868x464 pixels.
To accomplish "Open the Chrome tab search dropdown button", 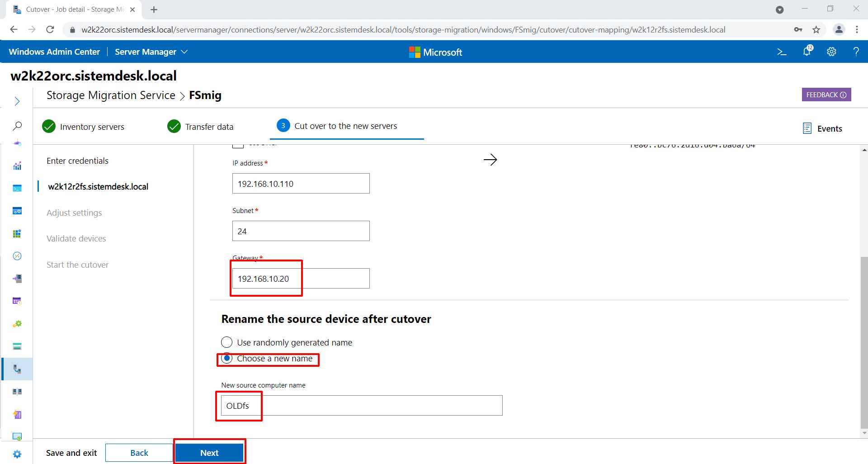I will pyautogui.click(x=780, y=9).
